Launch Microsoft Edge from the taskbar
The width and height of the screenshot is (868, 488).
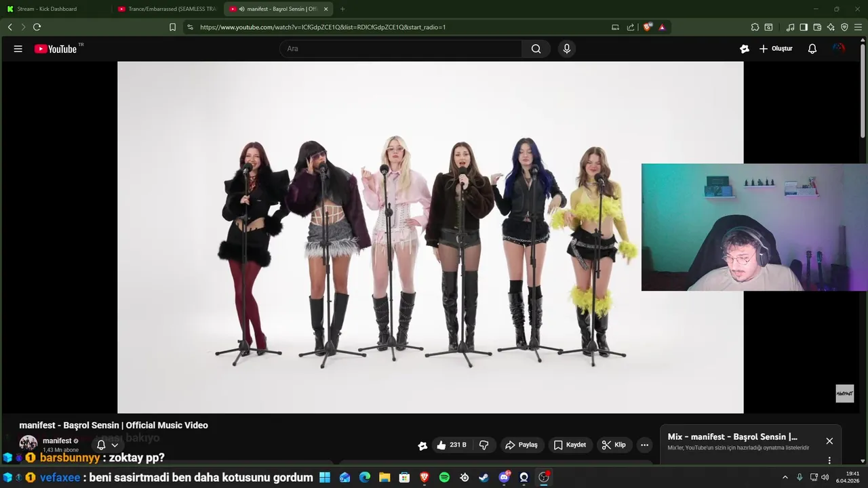[x=365, y=477]
